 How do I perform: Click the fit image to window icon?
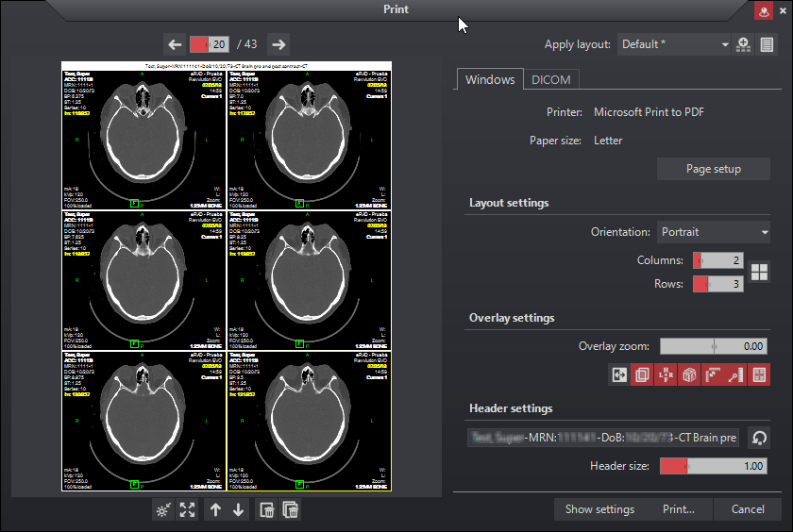(x=188, y=510)
